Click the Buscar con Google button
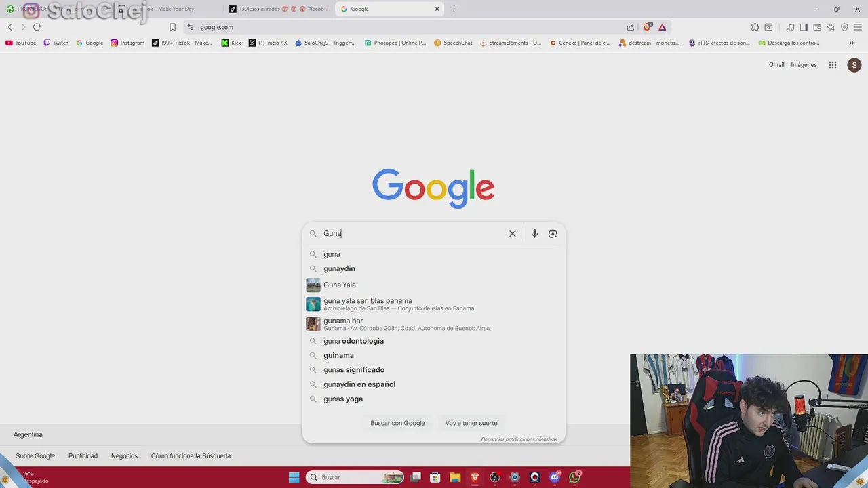 397,423
